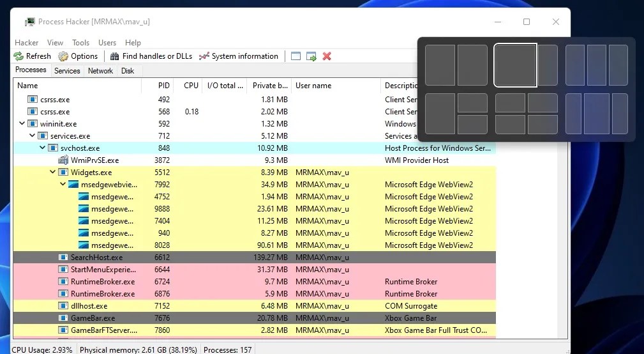Click the wininit.exe process icon
This screenshot has width=644, height=354.
click(x=33, y=124)
